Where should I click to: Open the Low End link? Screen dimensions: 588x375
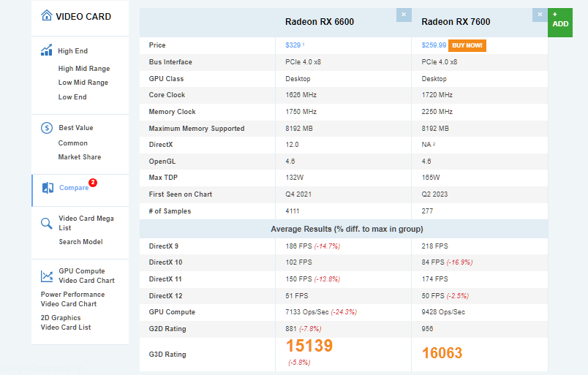[x=72, y=97]
